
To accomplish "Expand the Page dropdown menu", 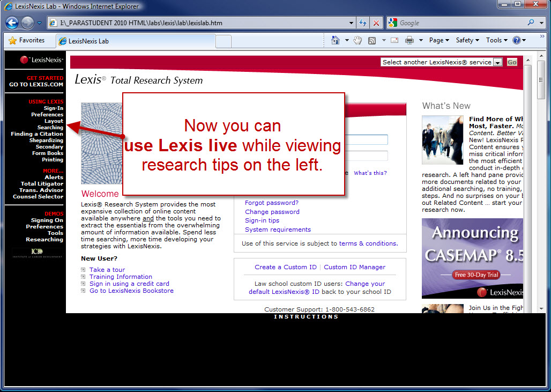I will pyautogui.click(x=439, y=40).
